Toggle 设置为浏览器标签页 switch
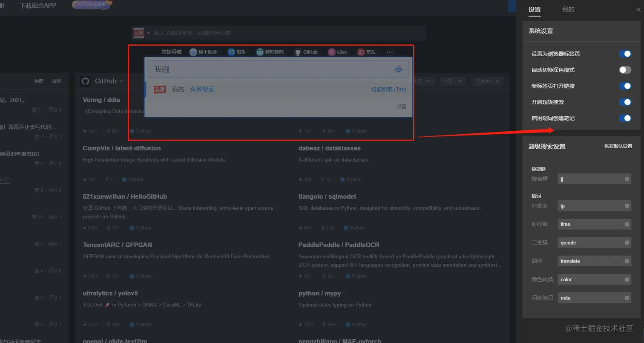This screenshot has height=343, width=644. (x=625, y=54)
